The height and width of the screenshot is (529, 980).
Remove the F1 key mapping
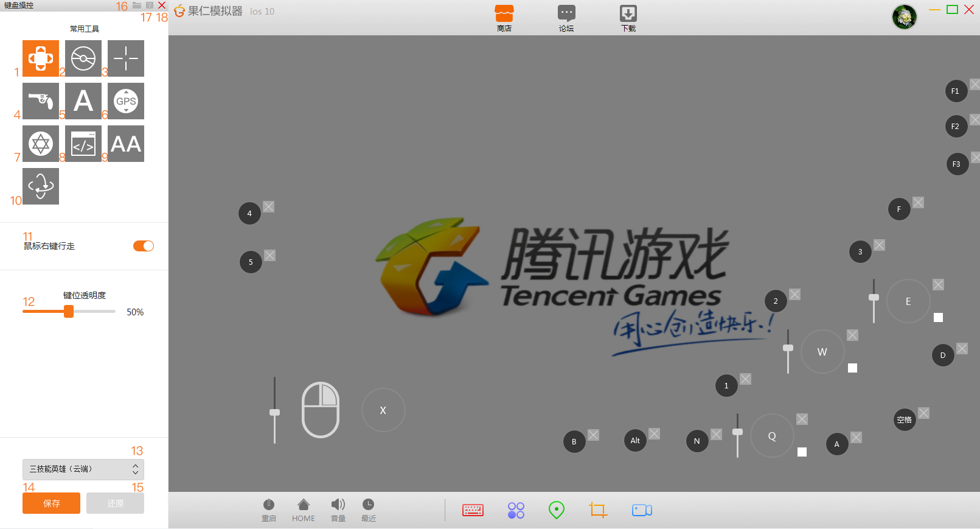(975, 85)
